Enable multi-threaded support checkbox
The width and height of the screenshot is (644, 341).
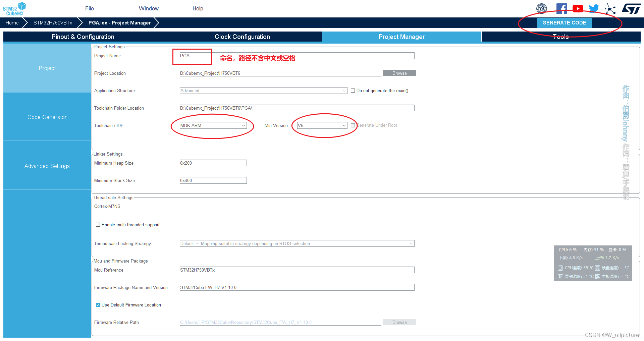[x=98, y=225]
